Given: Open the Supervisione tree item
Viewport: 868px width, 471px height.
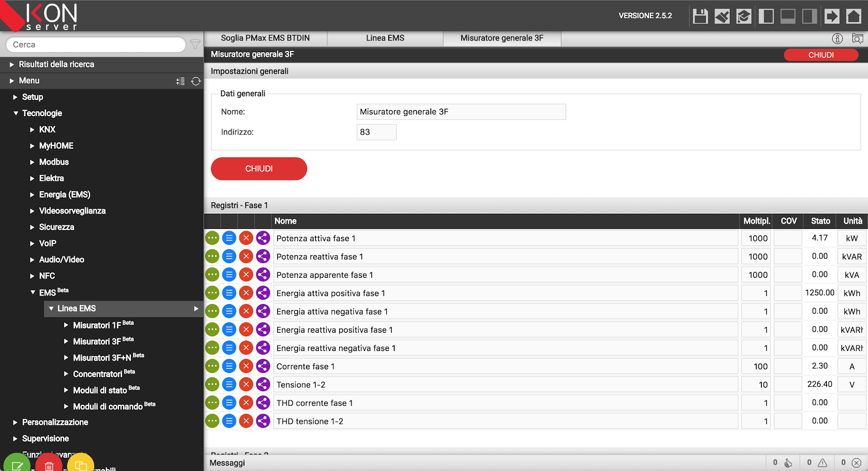Looking at the screenshot, I should [45, 439].
